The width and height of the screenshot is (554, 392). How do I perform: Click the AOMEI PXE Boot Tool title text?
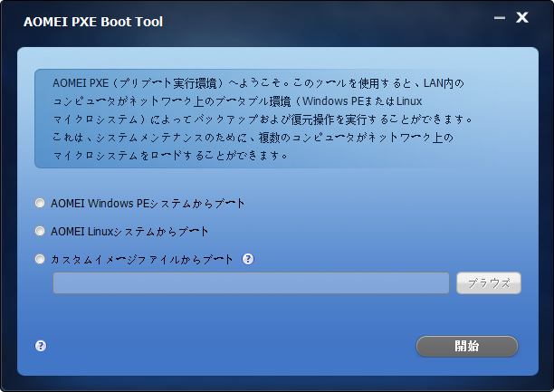pyautogui.click(x=93, y=22)
